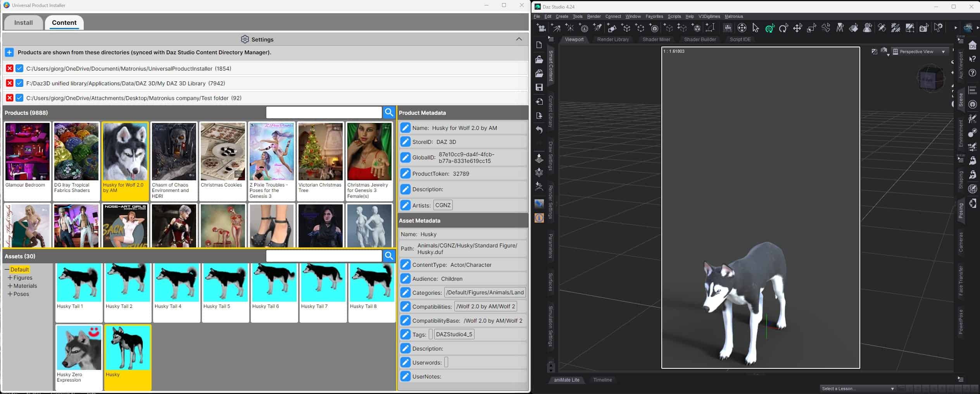
Task: Click the DAZStudio4_5 tag button
Action: [454, 334]
